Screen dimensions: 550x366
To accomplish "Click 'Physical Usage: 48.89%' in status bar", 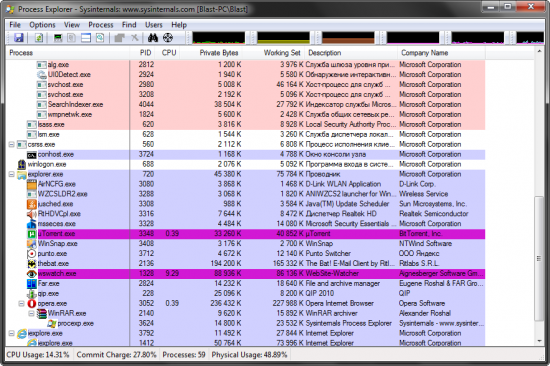I will click(249, 355).
